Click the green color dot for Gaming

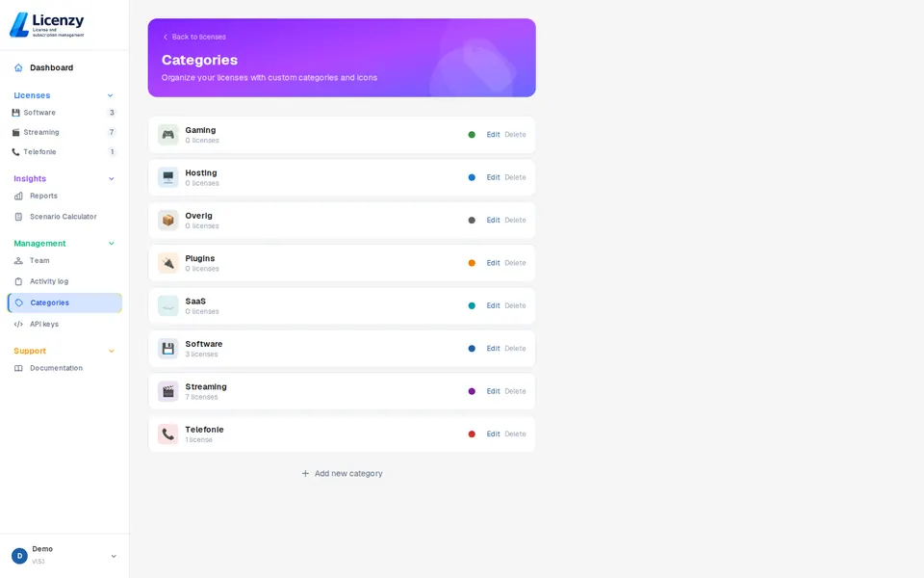[x=472, y=135]
